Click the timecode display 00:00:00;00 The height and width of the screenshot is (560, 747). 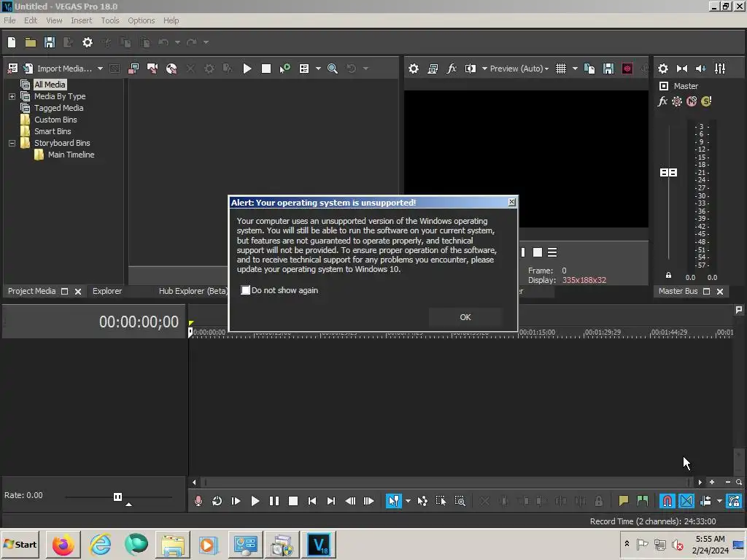tap(139, 322)
